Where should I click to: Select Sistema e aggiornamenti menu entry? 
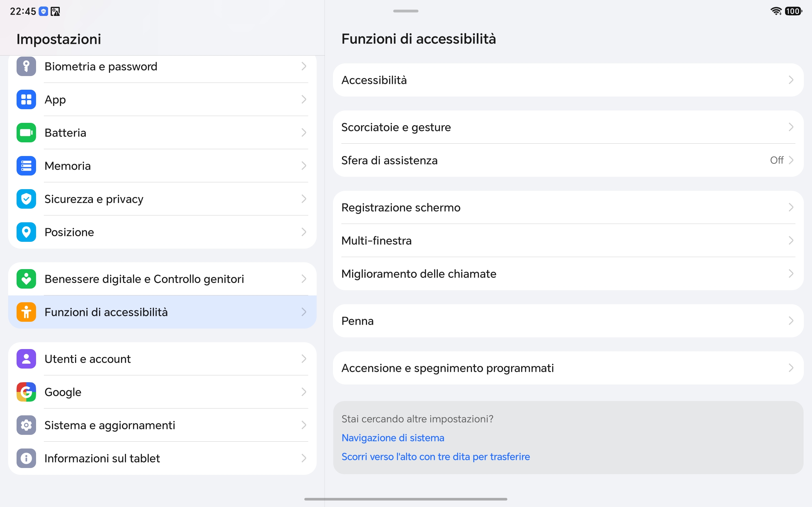tap(162, 425)
